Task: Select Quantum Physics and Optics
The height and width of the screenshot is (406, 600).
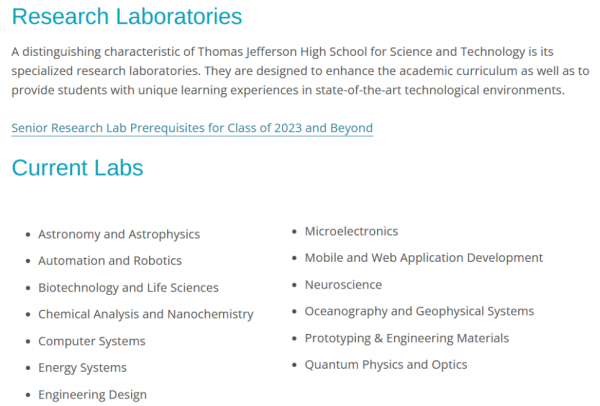Action: click(386, 365)
